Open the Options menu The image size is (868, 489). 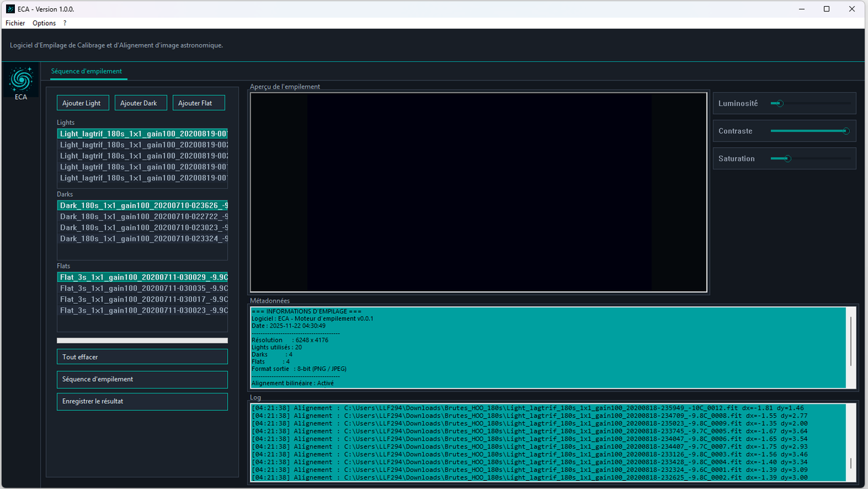[x=44, y=23]
